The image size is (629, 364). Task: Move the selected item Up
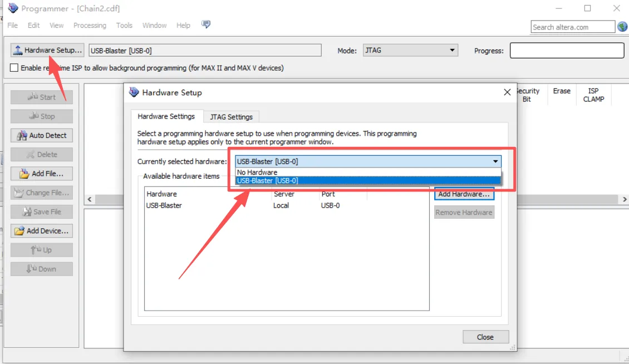[42, 249]
